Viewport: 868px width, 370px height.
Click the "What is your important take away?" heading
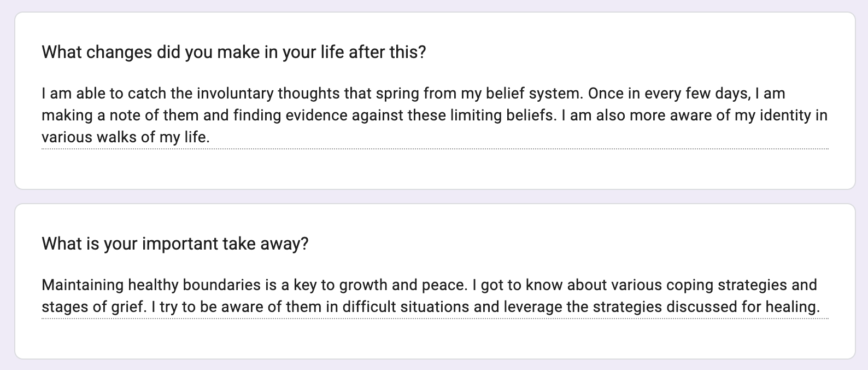click(175, 244)
